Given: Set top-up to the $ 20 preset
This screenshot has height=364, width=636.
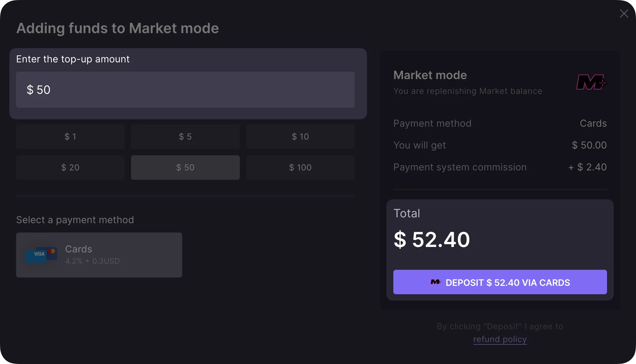Looking at the screenshot, I should point(70,168).
